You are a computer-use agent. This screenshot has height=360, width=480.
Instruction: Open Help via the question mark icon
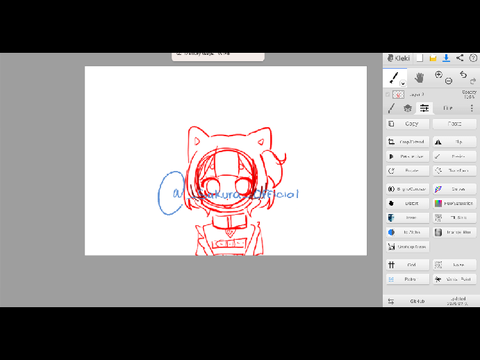click(473, 58)
